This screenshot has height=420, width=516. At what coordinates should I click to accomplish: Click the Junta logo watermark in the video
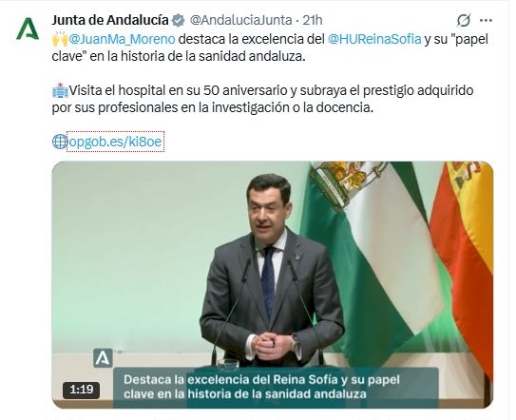tap(103, 358)
